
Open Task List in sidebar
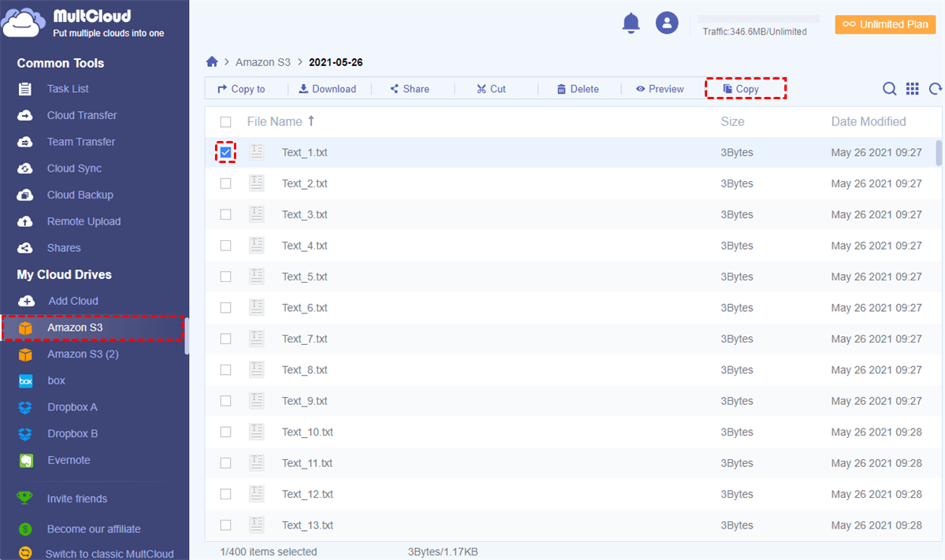point(68,89)
